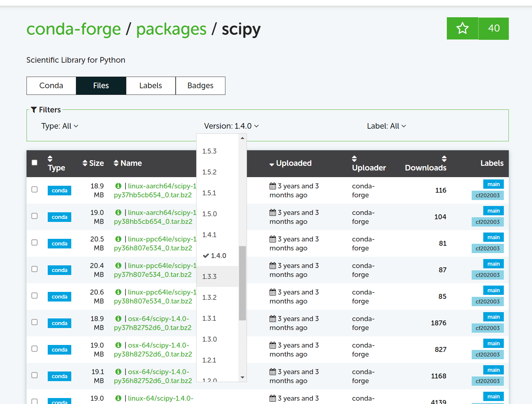Viewport: 532px width, 404px height.
Task: Open osx-64 py38h82752d6_0.tar.bz2 file link
Action: click(x=153, y=350)
